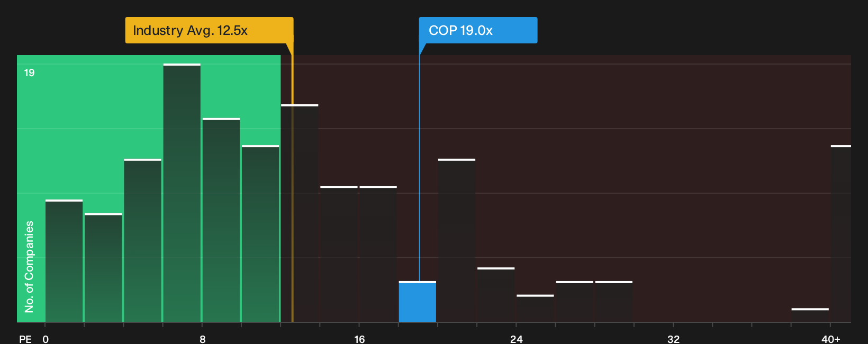The height and width of the screenshot is (344, 868).
Task: Click the first bar at PE 0 to 2
Action: [x=64, y=261]
